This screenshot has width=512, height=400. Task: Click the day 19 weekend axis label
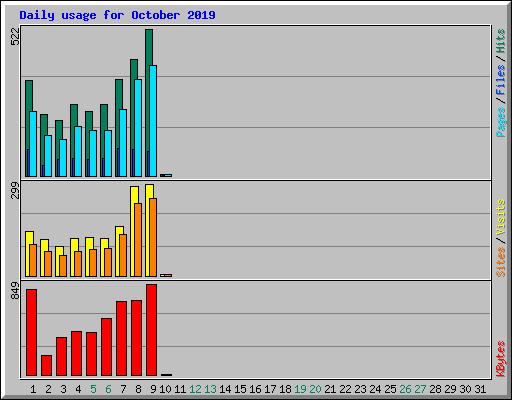pos(300,389)
